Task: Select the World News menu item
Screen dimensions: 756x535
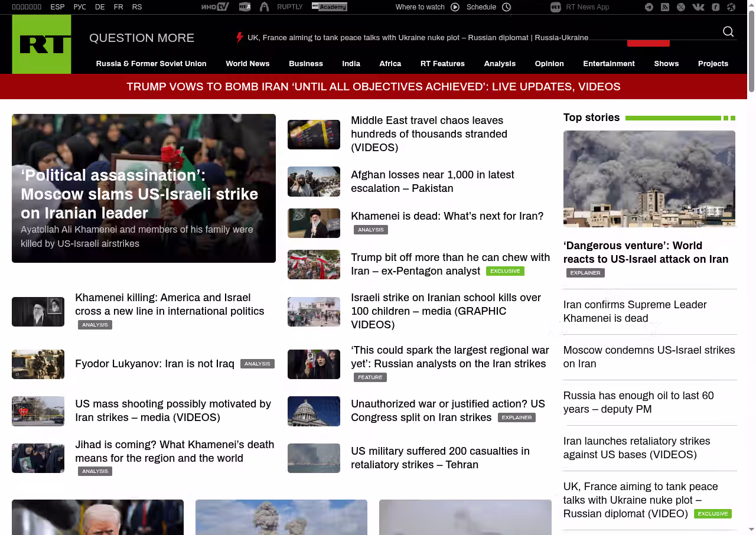Action: click(247, 64)
